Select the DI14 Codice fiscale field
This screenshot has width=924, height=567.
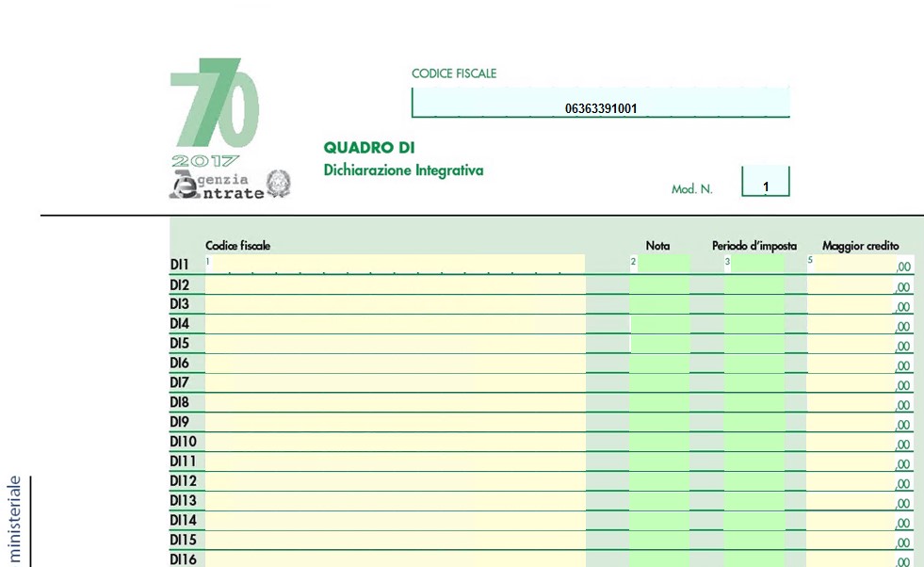(x=395, y=521)
